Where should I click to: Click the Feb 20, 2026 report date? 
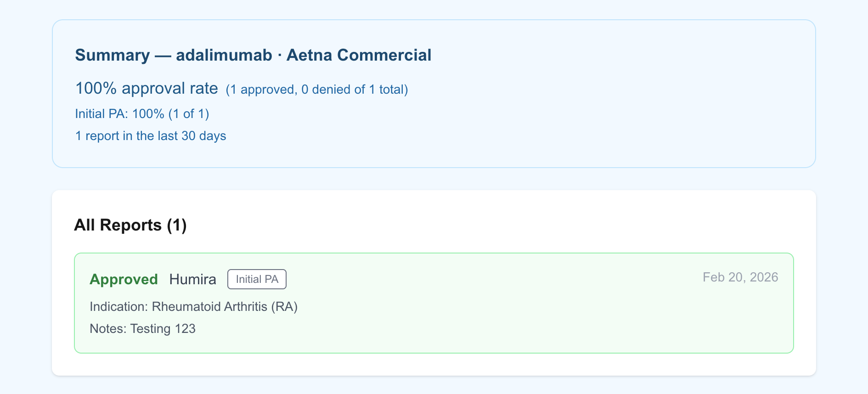click(740, 277)
